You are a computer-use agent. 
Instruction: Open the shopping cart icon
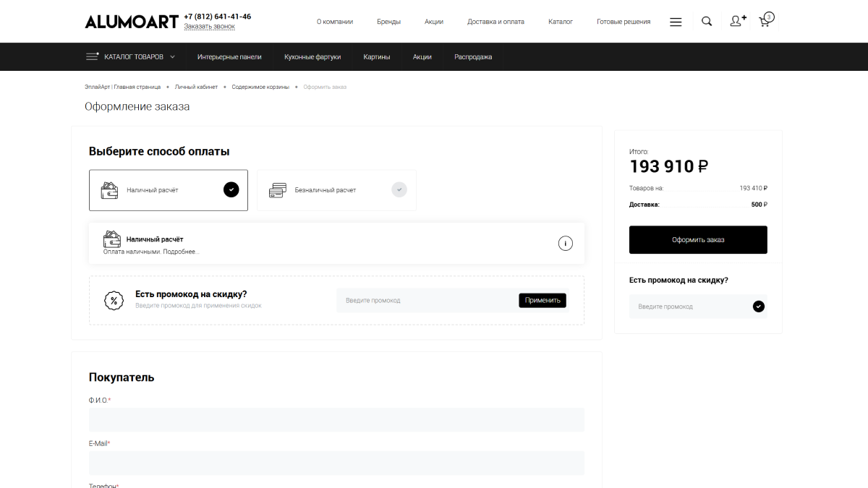(765, 21)
